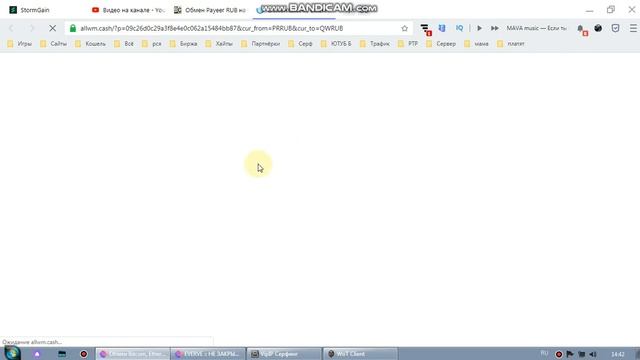Open the dark round extension icon
The height and width of the screenshot is (360, 640).
[598, 28]
